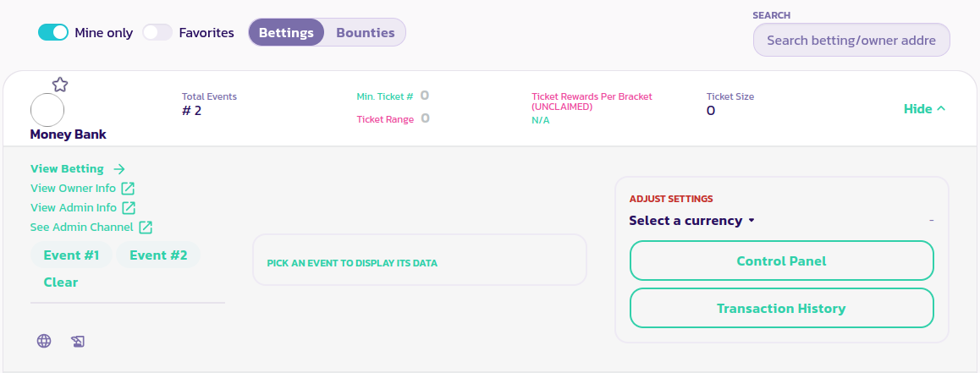Open Transaction History

(x=781, y=309)
